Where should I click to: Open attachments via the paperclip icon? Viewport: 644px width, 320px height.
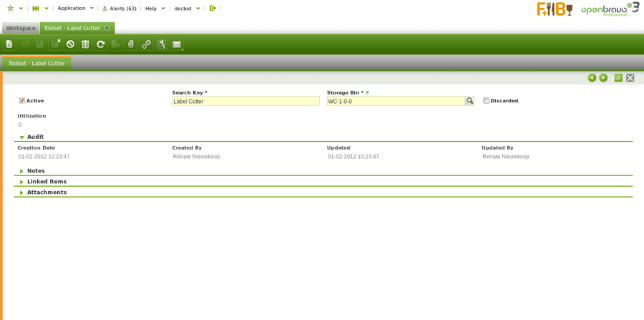130,44
